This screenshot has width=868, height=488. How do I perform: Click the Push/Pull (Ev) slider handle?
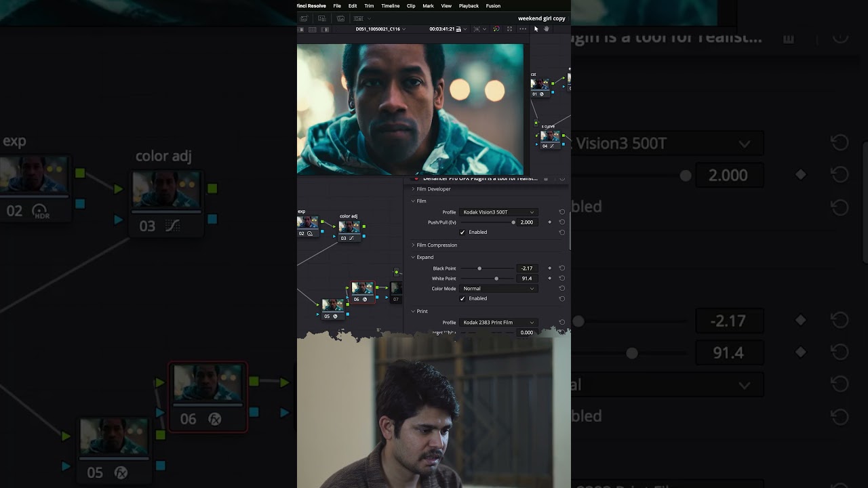coord(513,222)
